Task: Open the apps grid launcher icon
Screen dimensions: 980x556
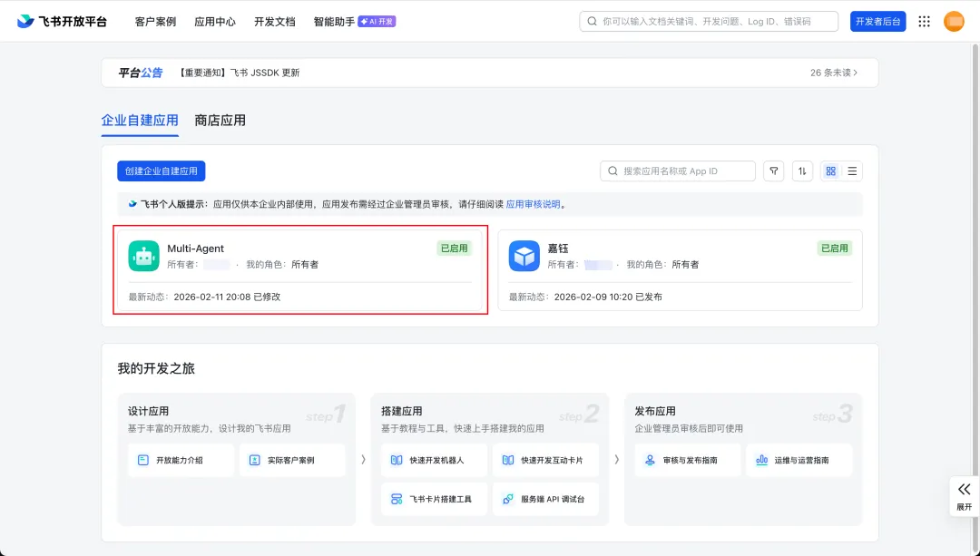Action: tap(924, 21)
